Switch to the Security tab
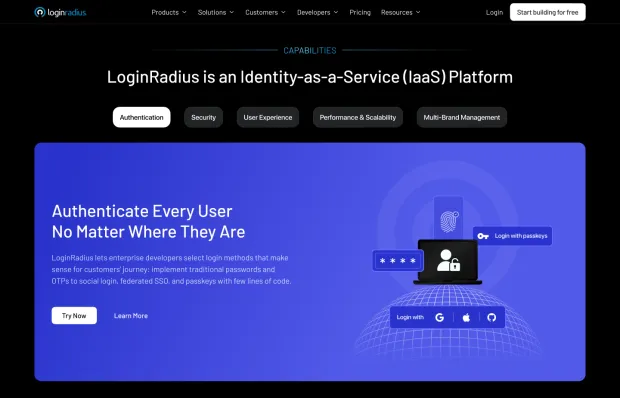The height and width of the screenshot is (398, 620). point(204,117)
